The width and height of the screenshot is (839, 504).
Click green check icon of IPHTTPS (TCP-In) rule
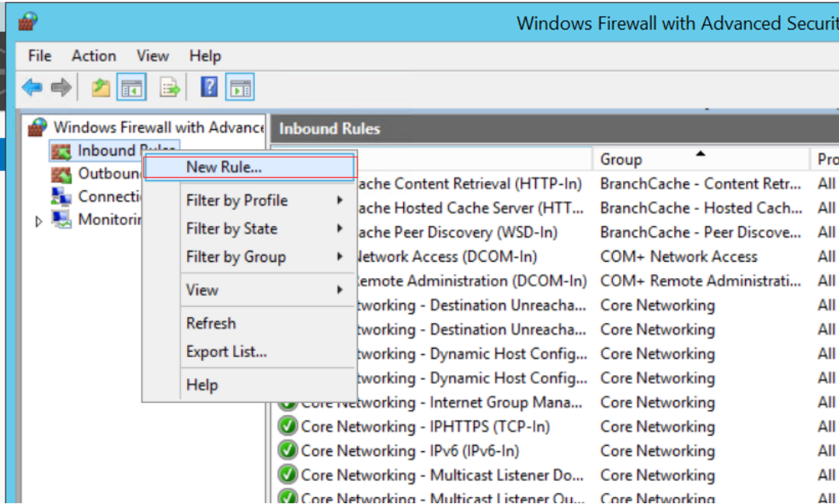pyautogui.click(x=287, y=426)
